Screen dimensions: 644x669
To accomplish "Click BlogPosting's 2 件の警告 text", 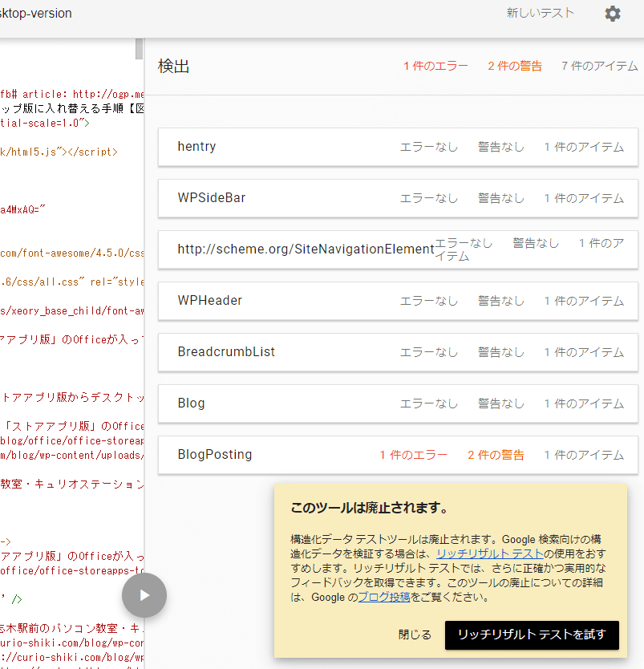I will tap(496, 455).
